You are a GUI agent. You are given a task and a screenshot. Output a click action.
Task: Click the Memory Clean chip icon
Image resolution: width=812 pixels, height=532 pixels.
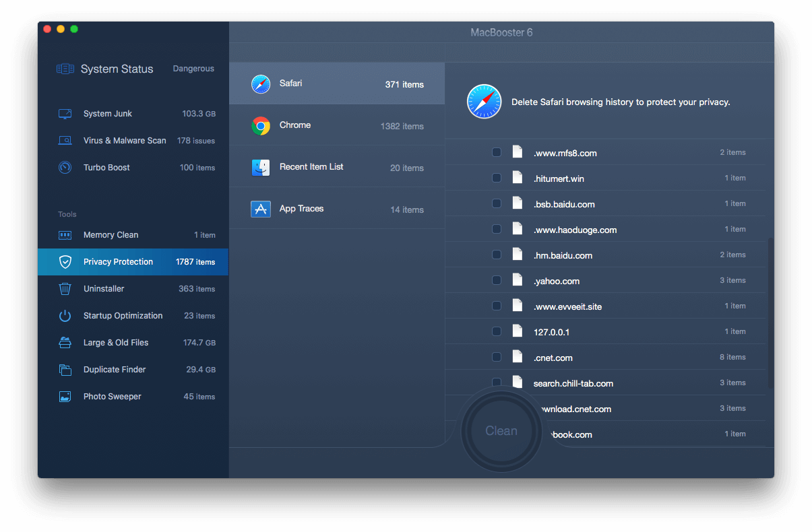pyautogui.click(x=65, y=235)
